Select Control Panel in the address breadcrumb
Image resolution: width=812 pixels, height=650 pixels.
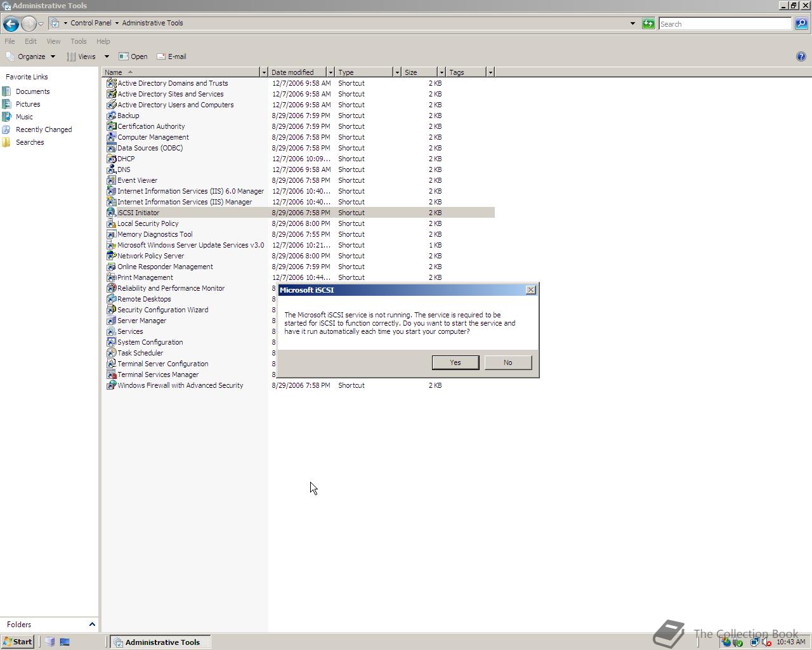91,23
